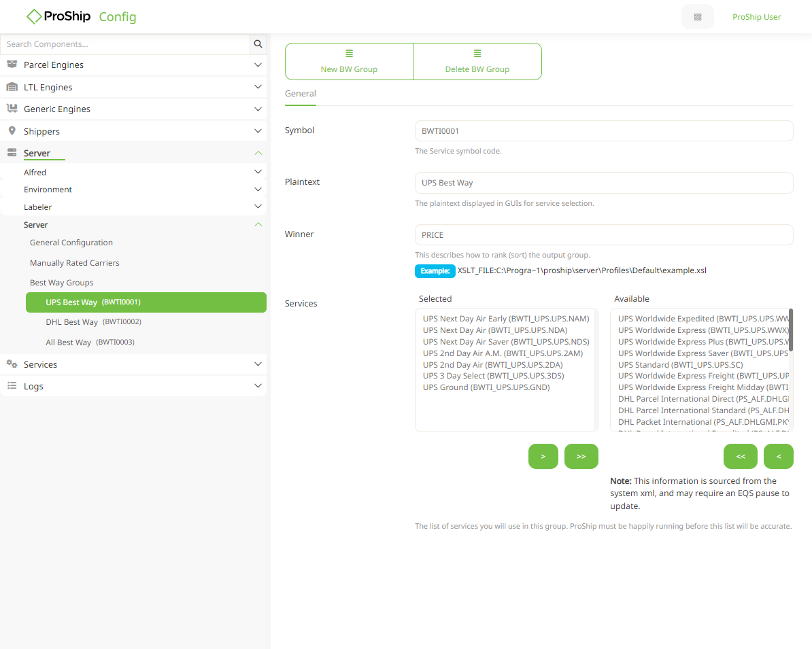Click the Available list scrollbar
812x649 pixels.
791,330
